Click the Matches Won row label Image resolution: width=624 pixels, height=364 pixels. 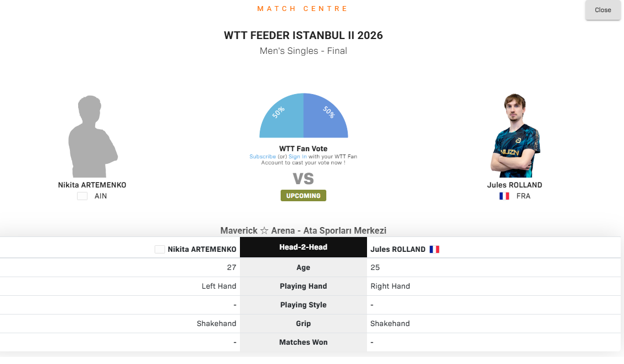(x=303, y=342)
